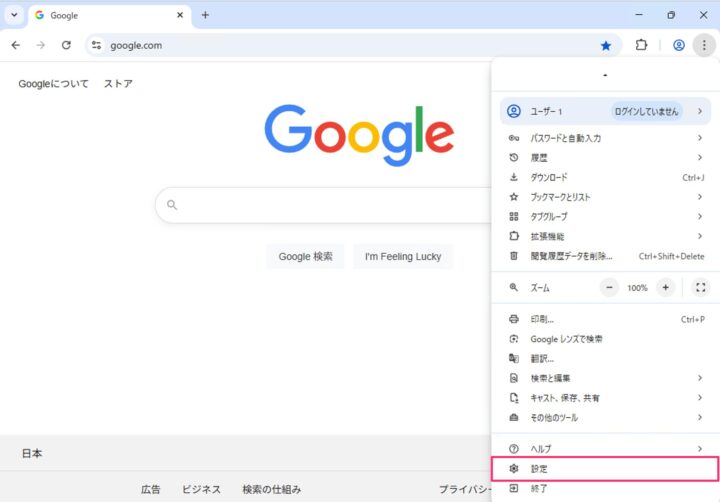The image size is (720, 502).
Task: Choose 閲覧履歴データを削除 menu item
Action: (x=605, y=256)
